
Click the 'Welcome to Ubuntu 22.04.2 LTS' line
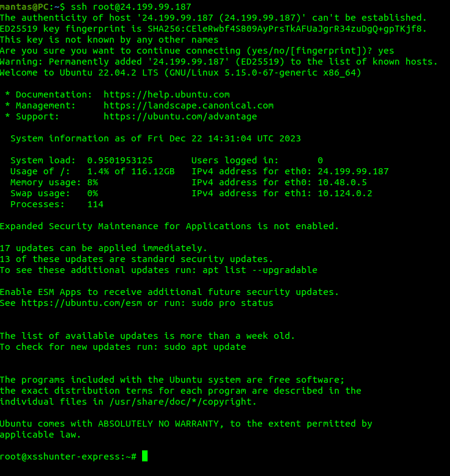click(x=180, y=73)
